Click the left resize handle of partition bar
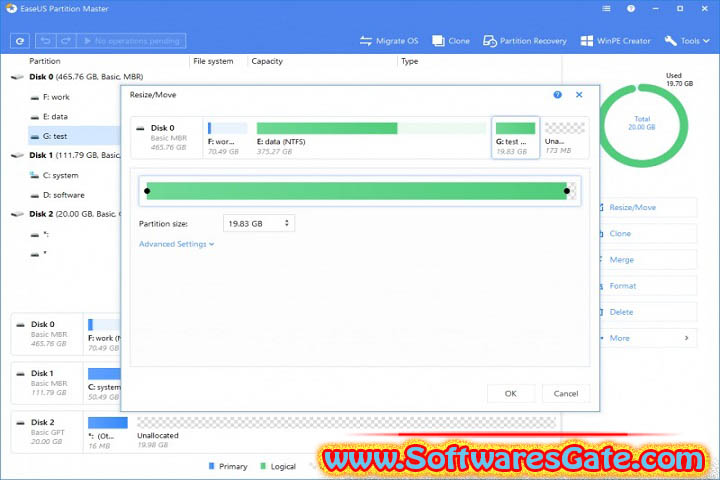 147,191
